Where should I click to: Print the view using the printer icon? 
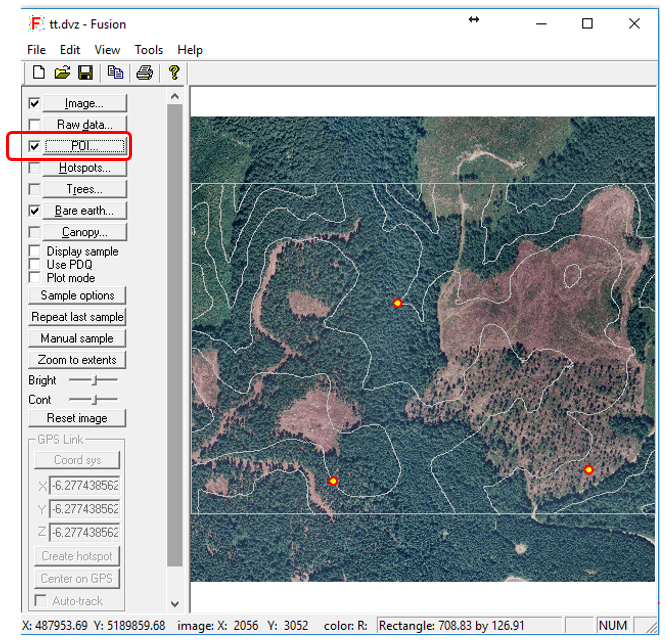144,72
